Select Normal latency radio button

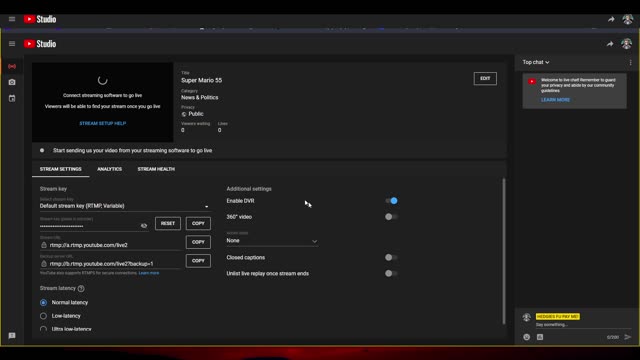(43, 302)
